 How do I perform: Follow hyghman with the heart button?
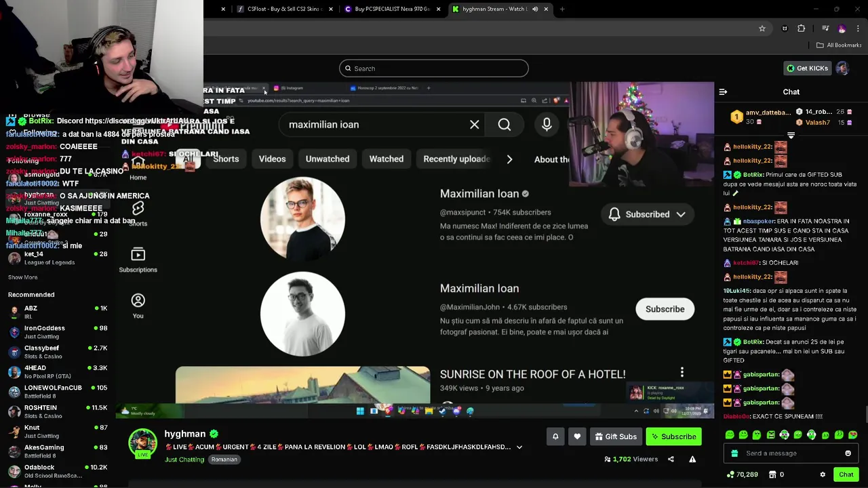point(577,436)
